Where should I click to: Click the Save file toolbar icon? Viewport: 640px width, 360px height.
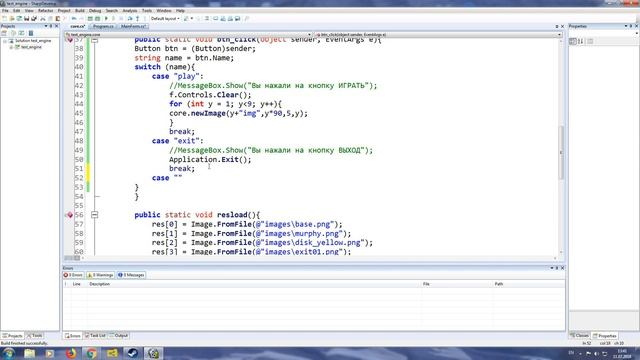[x=27, y=19]
